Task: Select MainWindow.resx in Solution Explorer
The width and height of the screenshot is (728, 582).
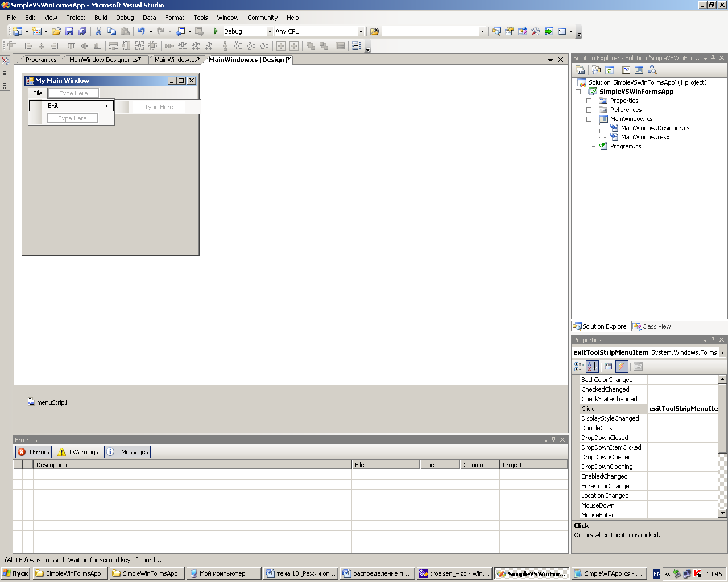Action: tap(645, 137)
